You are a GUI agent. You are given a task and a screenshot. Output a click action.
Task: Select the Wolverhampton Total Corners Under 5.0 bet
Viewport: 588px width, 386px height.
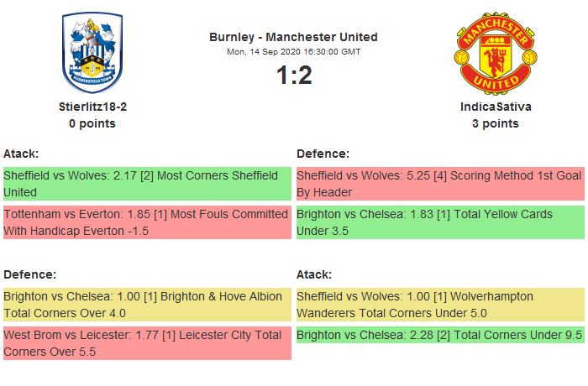(440, 305)
